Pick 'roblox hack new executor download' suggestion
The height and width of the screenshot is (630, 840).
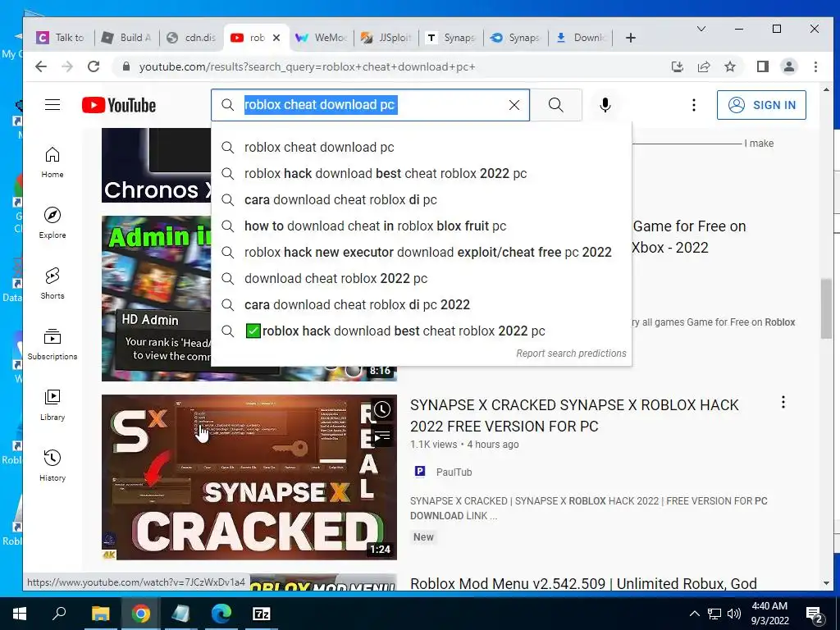click(421, 253)
